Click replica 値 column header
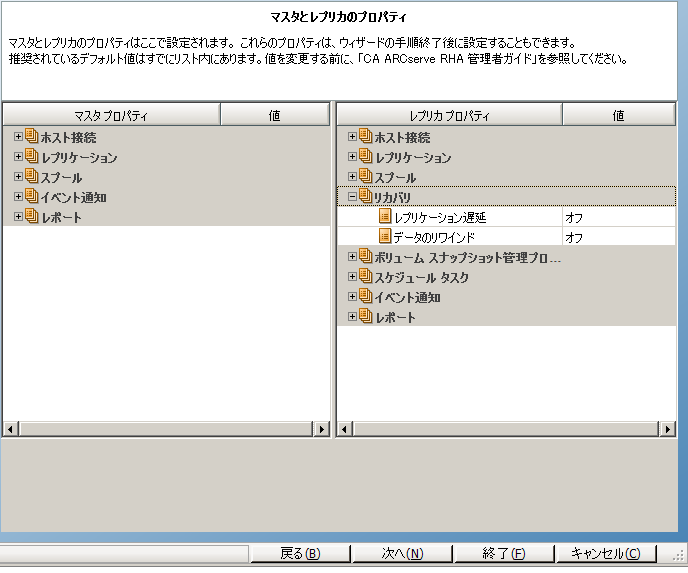This screenshot has height=573, width=688. [619, 115]
